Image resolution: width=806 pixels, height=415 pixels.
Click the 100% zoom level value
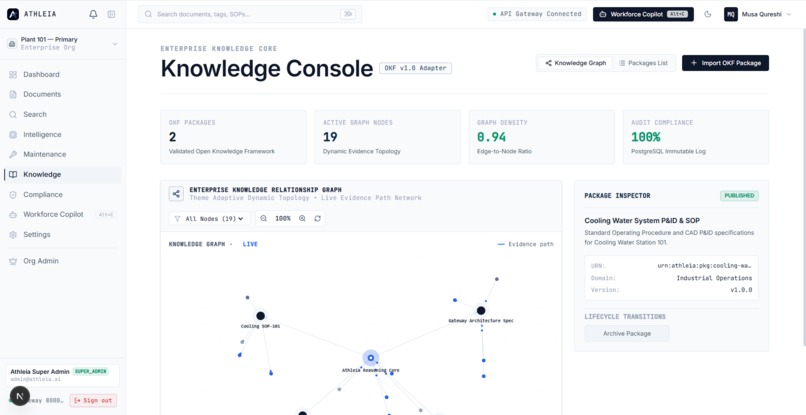tap(283, 219)
